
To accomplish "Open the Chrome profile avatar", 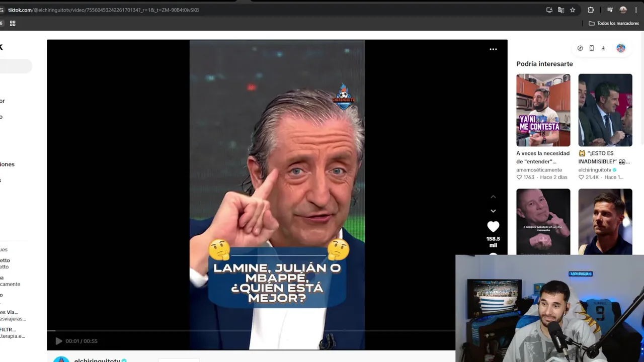I will point(623,10).
